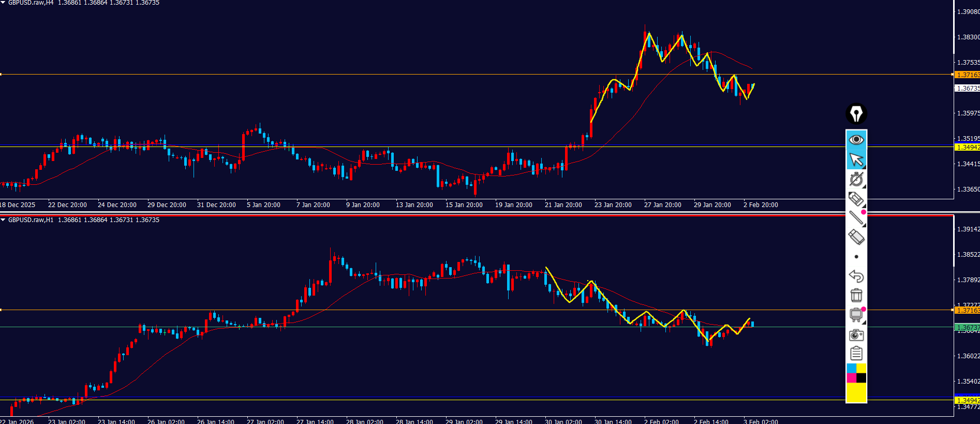Click the large yellow current color box
Screen dimensions: 980x424
856,392
